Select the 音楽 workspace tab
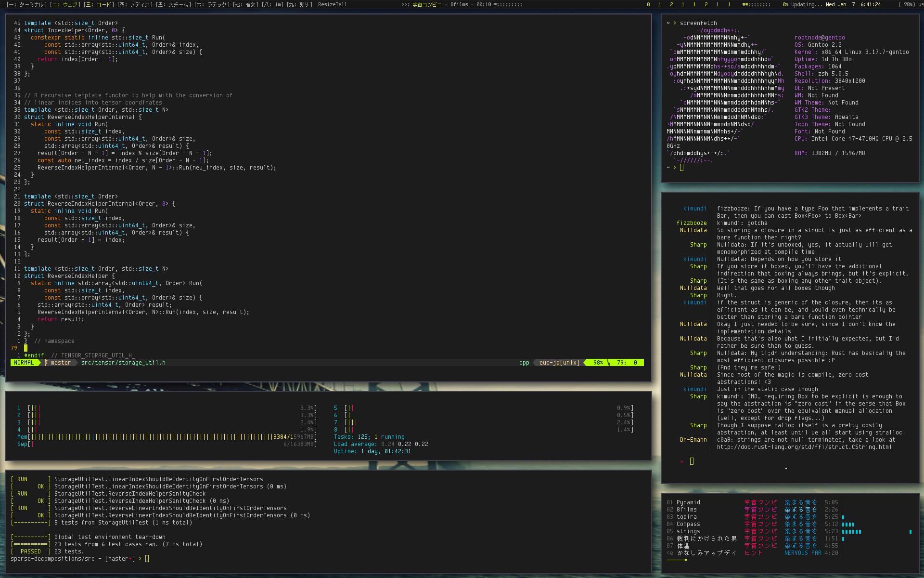Screen dimensions: 924x578 tap(245, 4)
